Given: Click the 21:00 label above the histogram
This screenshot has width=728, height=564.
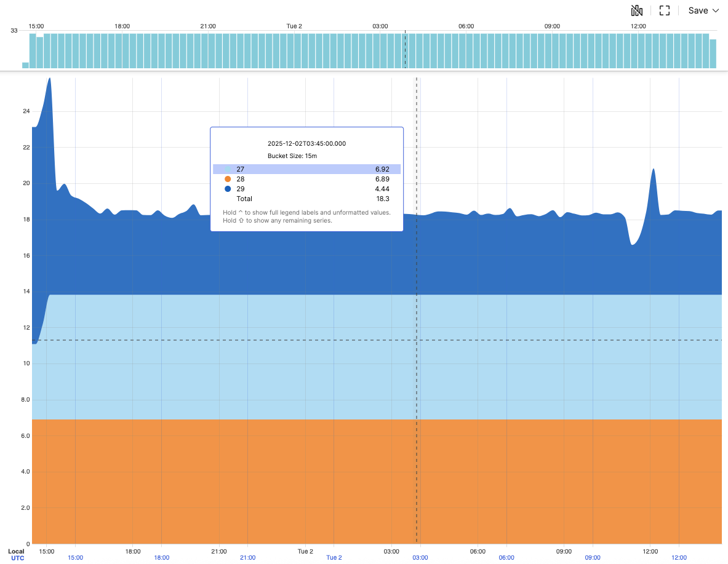Looking at the screenshot, I should pyautogui.click(x=208, y=26).
